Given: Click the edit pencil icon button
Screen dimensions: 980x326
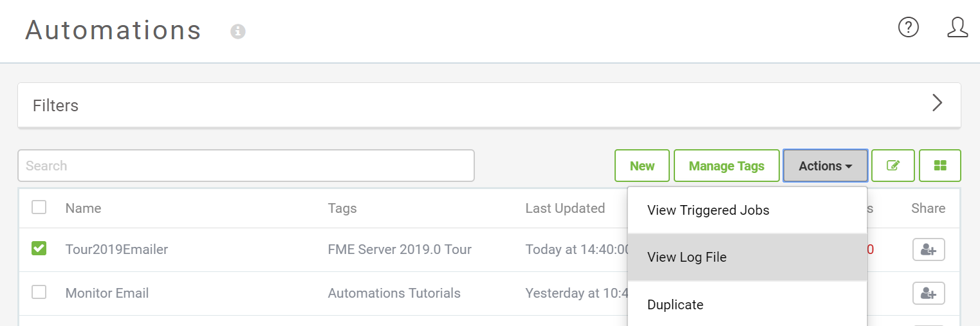Looking at the screenshot, I should click(x=892, y=166).
